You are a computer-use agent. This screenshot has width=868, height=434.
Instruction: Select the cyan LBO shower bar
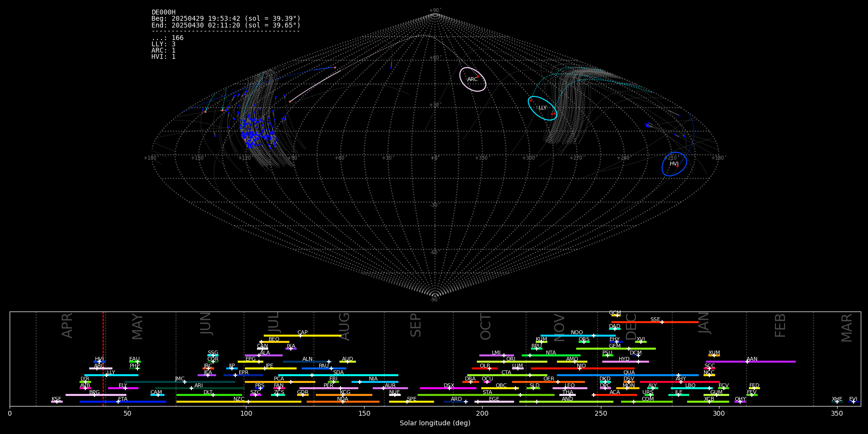point(692,388)
